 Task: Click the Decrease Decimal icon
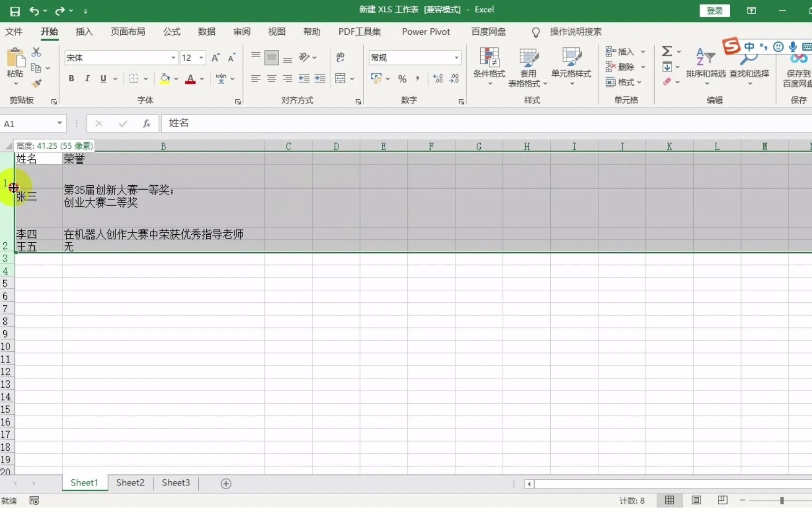(x=454, y=79)
